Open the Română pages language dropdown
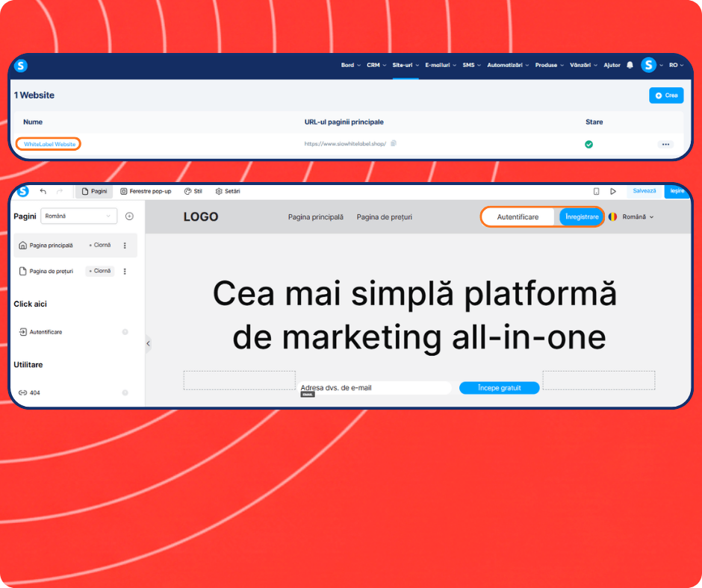 tap(79, 216)
